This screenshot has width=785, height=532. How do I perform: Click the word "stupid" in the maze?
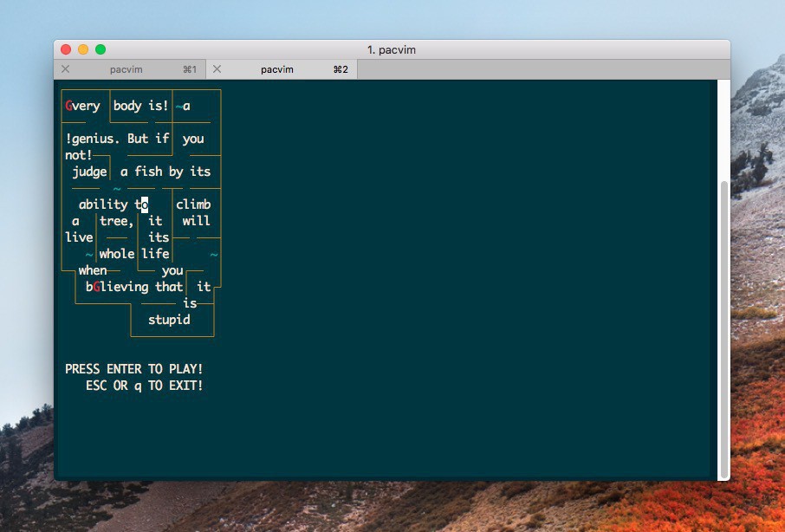tap(169, 320)
